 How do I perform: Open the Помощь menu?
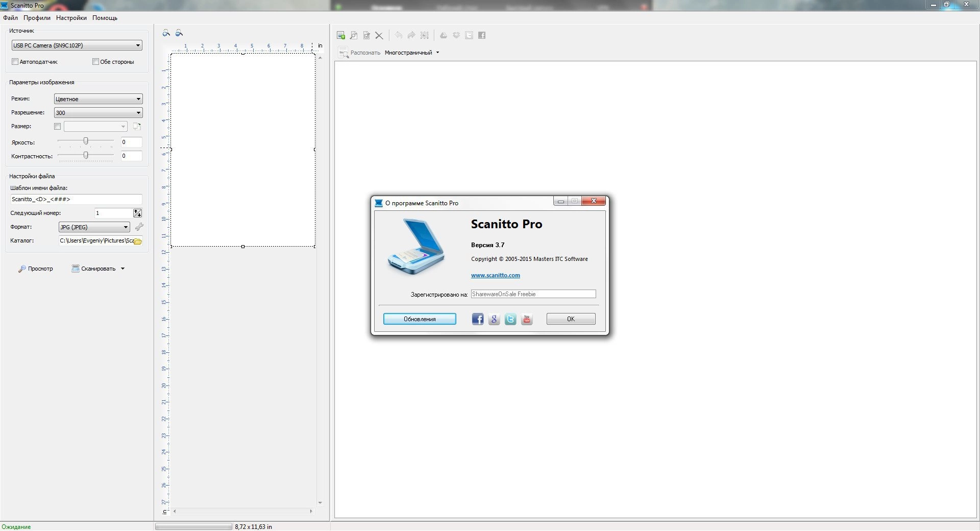[x=105, y=18]
